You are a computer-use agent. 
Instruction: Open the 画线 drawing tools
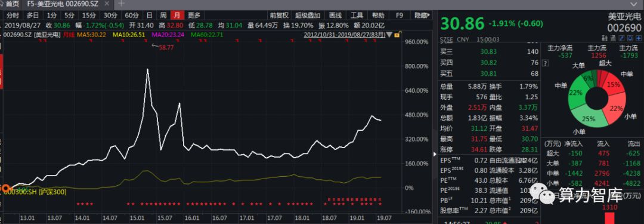coord(335,16)
